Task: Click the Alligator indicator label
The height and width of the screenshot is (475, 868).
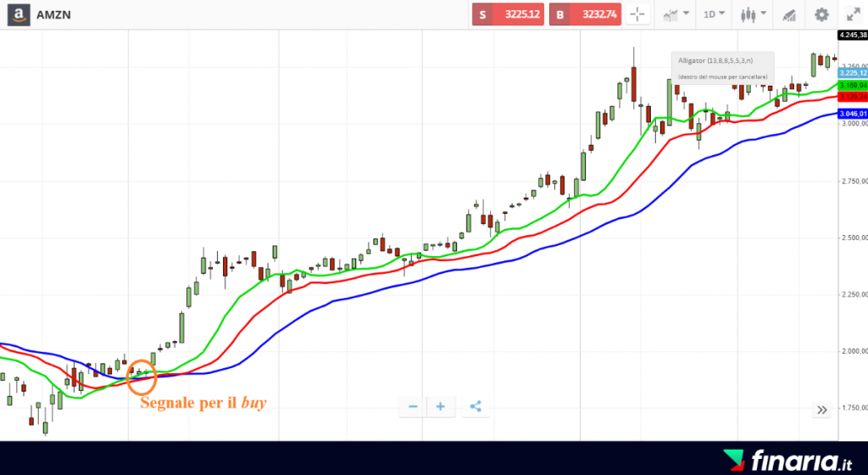Action: [723, 61]
